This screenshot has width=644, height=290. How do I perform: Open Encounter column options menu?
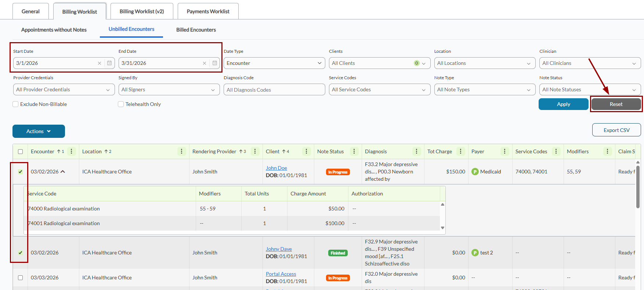point(72,151)
